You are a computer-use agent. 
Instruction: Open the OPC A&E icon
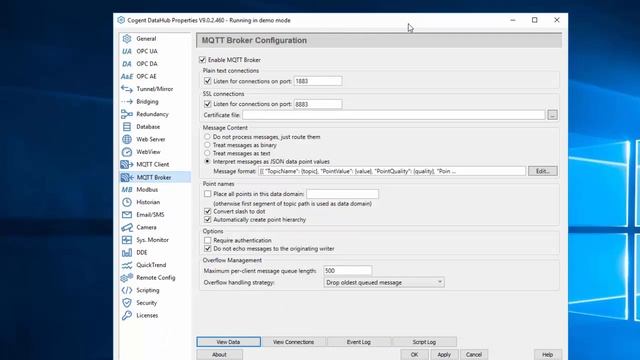click(x=127, y=76)
